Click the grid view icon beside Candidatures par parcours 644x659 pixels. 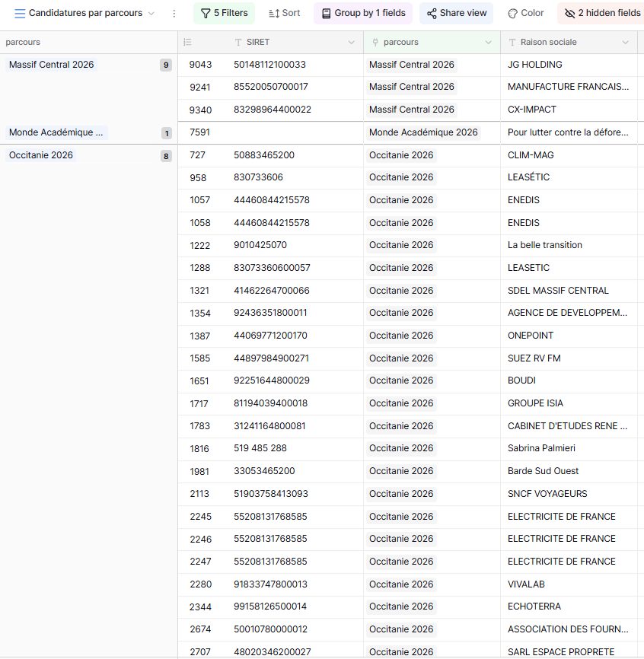[x=20, y=14]
